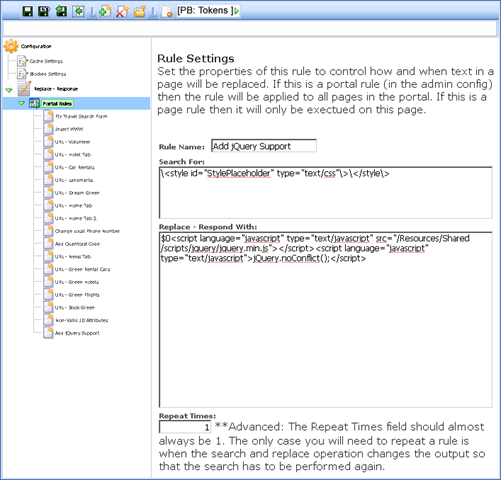Screen dimensions: 501x480
Task: Open the Bodies Settings tree node
Action: click(48, 74)
